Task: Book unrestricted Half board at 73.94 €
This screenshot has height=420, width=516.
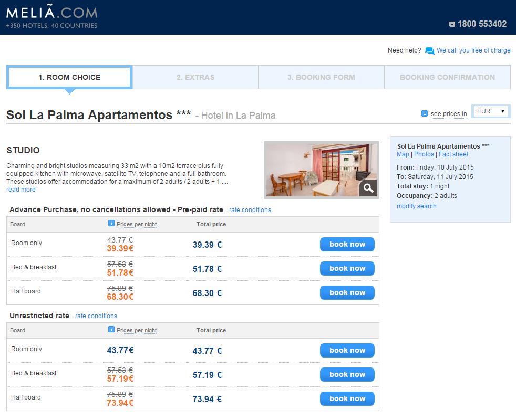Action: [x=347, y=398]
